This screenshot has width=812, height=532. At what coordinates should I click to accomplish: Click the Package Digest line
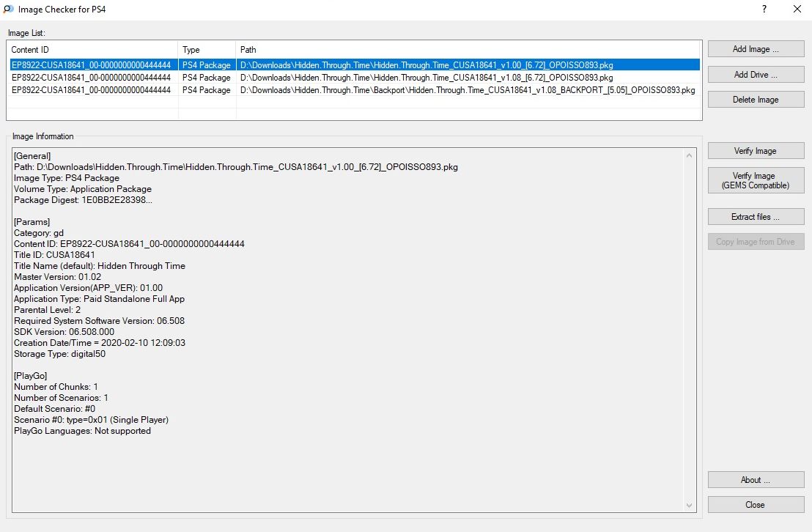tap(83, 200)
